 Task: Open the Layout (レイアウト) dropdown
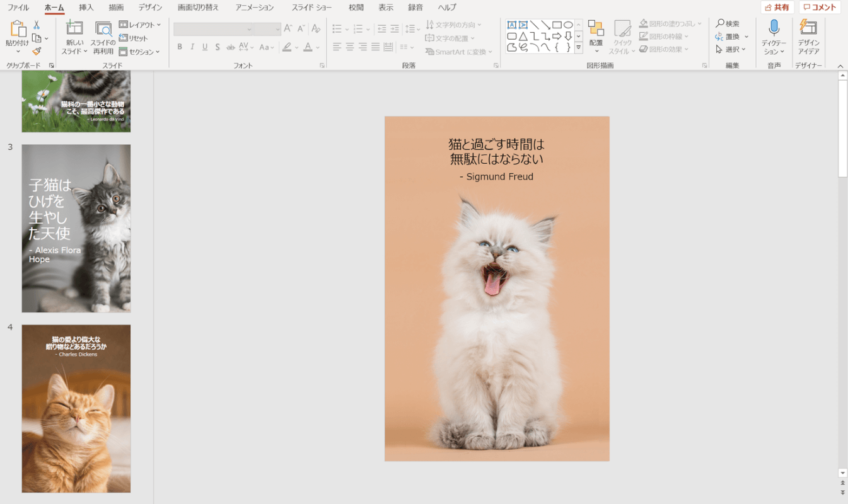[x=140, y=25]
